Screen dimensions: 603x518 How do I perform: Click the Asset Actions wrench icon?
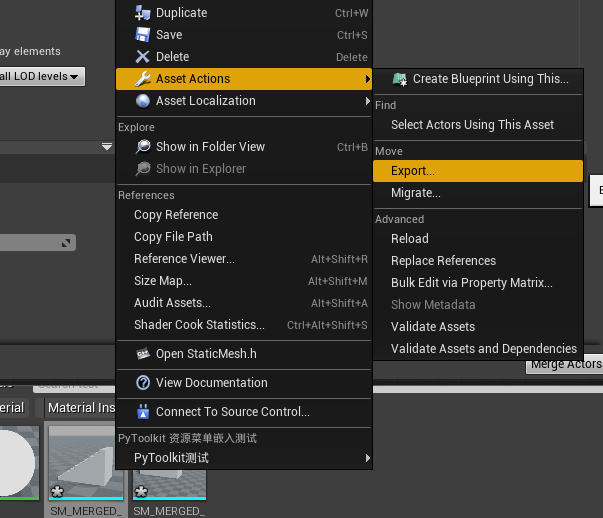[x=143, y=78]
